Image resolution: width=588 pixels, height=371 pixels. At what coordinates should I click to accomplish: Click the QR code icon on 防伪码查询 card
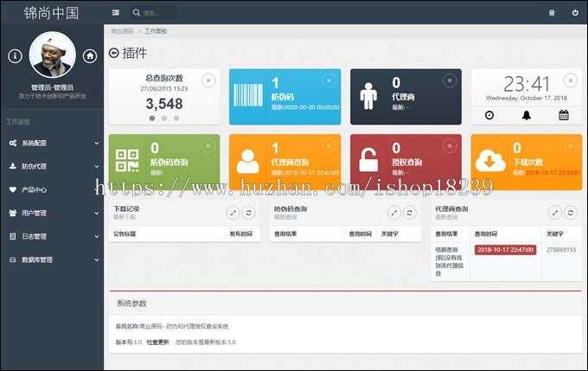tap(127, 161)
